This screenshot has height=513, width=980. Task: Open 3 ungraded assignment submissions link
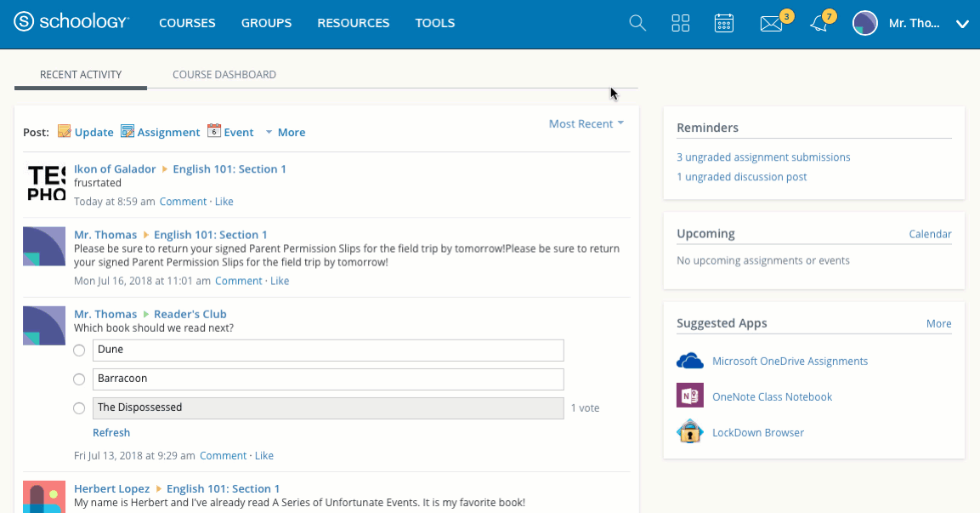[x=763, y=157]
